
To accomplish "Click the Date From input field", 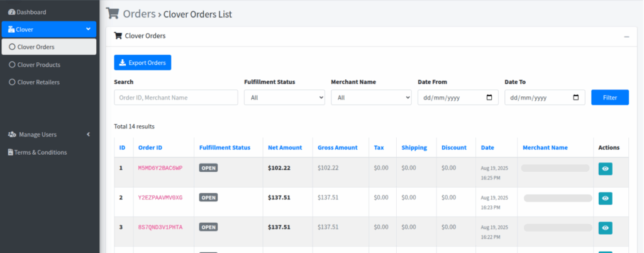I will pos(458,98).
